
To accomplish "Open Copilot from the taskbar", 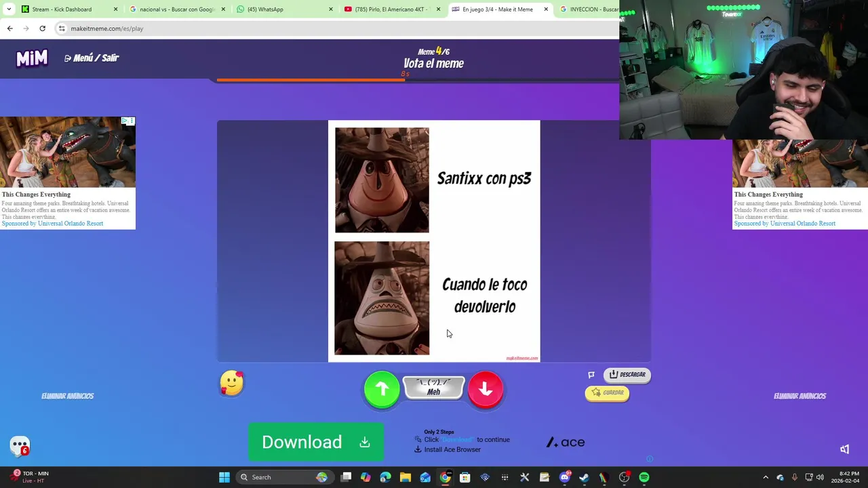I will tap(366, 477).
